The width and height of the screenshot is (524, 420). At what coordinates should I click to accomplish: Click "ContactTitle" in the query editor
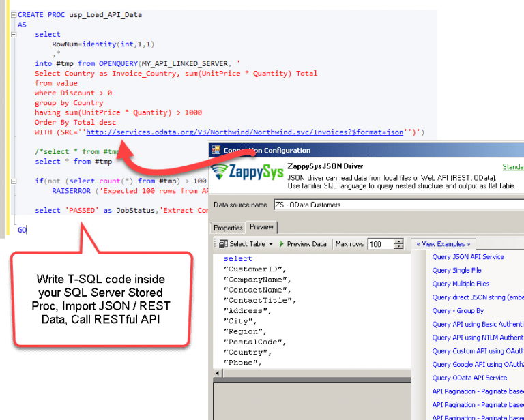(x=260, y=300)
